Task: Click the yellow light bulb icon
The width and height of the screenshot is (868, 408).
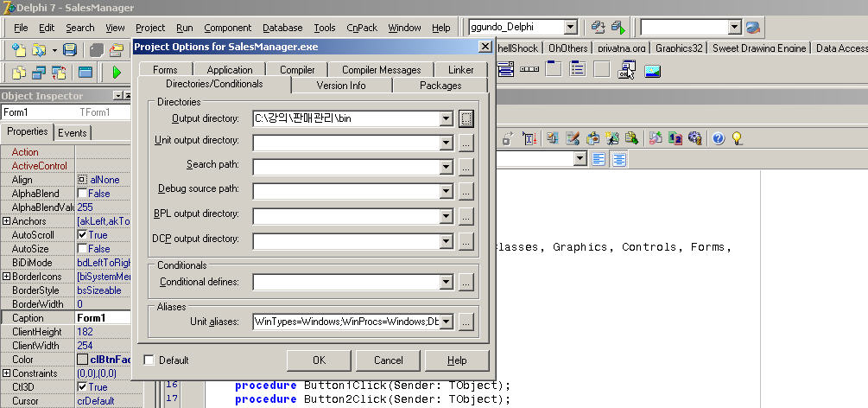Action: pyautogui.click(x=737, y=138)
